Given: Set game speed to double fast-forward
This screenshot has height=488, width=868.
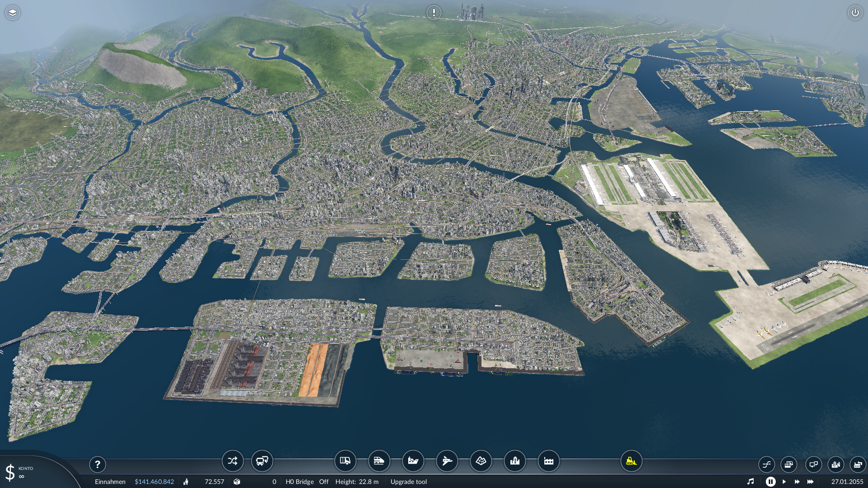Looking at the screenshot, I should pyautogui.click(x=797, y=482).
